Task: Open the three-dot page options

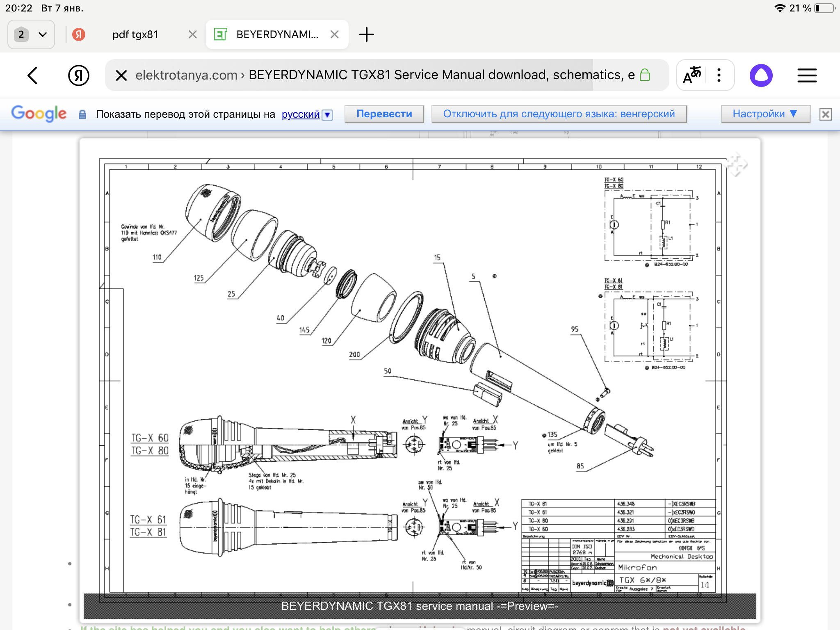Action: click(719, 75)
